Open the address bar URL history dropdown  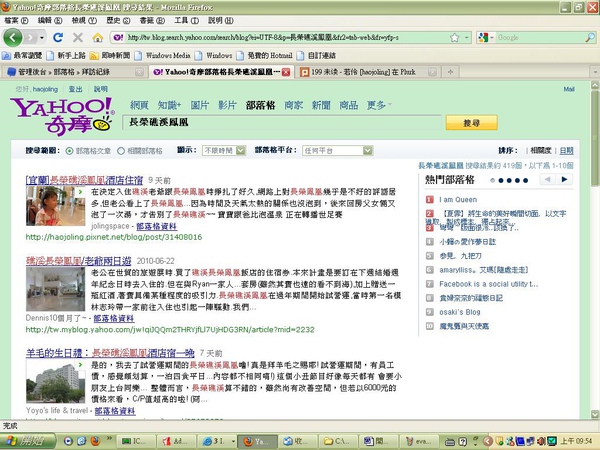(466, 38)
